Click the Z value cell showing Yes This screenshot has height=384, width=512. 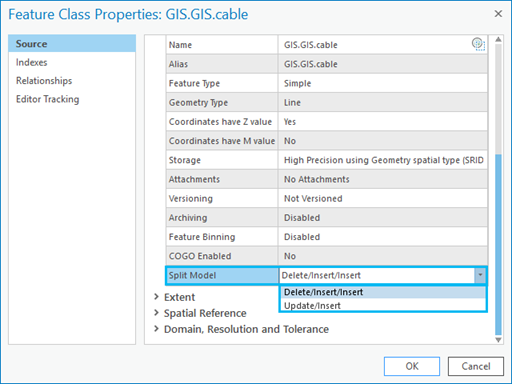[290, 122]
